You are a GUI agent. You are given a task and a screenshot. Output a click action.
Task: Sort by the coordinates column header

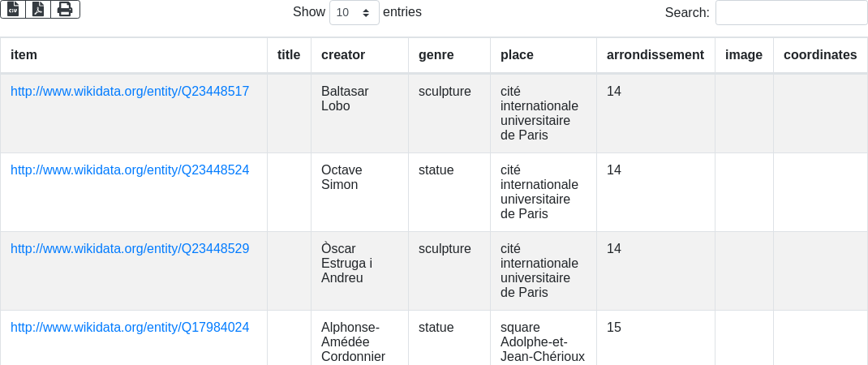[x=820, y=55]
